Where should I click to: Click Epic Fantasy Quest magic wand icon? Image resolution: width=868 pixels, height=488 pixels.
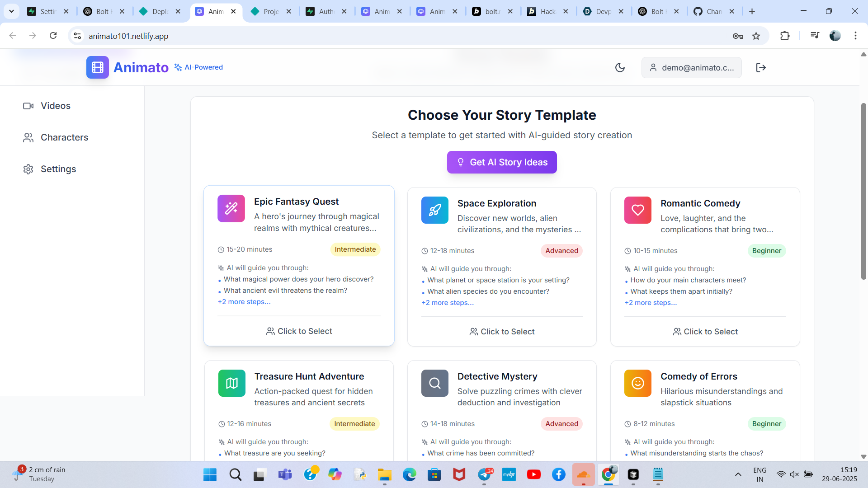tap(231, 208)
